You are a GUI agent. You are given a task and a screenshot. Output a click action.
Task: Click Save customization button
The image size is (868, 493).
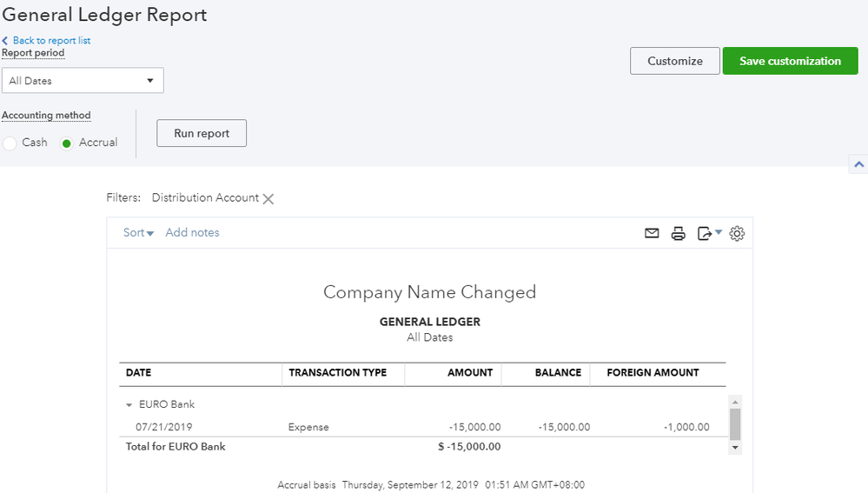coord(790,61)
